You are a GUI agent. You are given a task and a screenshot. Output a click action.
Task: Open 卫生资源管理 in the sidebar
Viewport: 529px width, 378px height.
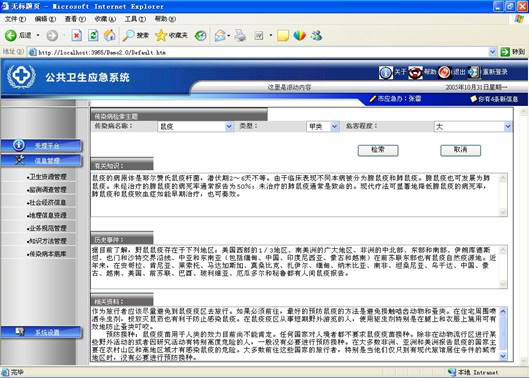tap(47, 177)
